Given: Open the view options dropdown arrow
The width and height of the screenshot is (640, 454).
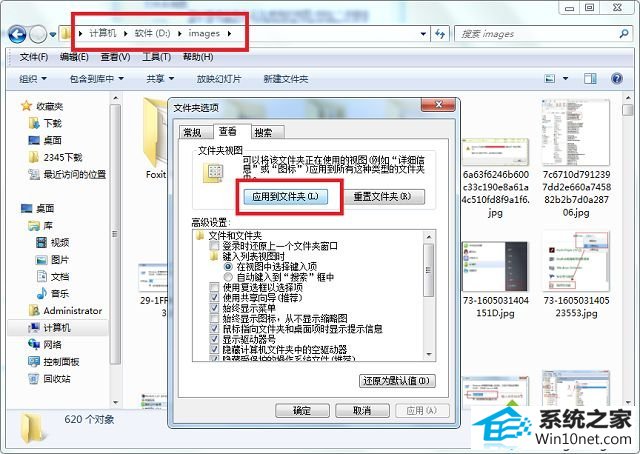Looking at the screenshot, I should click(565, 78).
